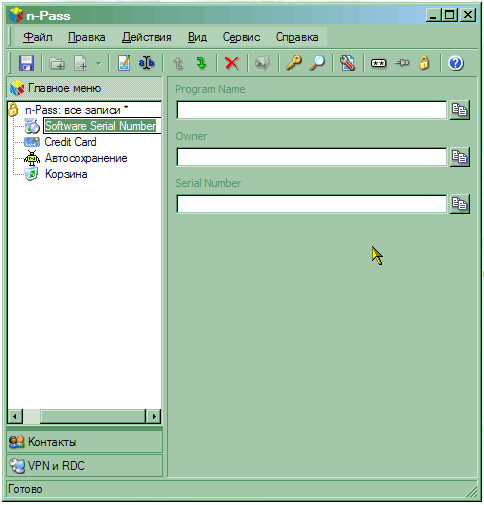Screen dimensions: 484x505
Task: Lock database with padlock toolbar icon
Action: coord(424,63)
